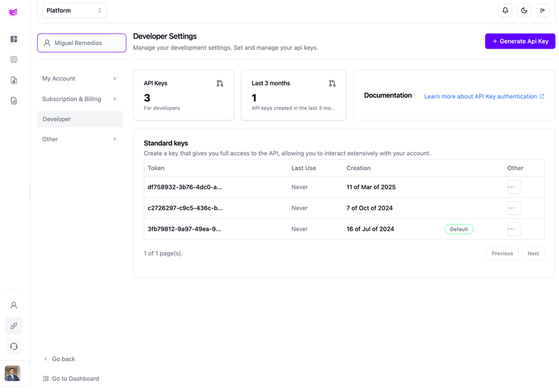This screenshot has width=559, height=392.
Task: Click Go back link
Action: 59,359
